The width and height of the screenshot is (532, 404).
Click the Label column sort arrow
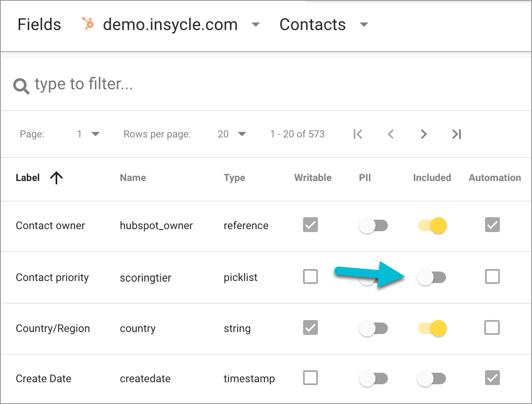(56, 178)
